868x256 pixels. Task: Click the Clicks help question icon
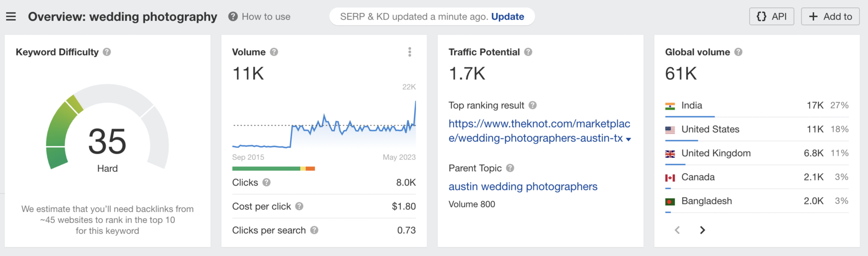click(266, 183)
